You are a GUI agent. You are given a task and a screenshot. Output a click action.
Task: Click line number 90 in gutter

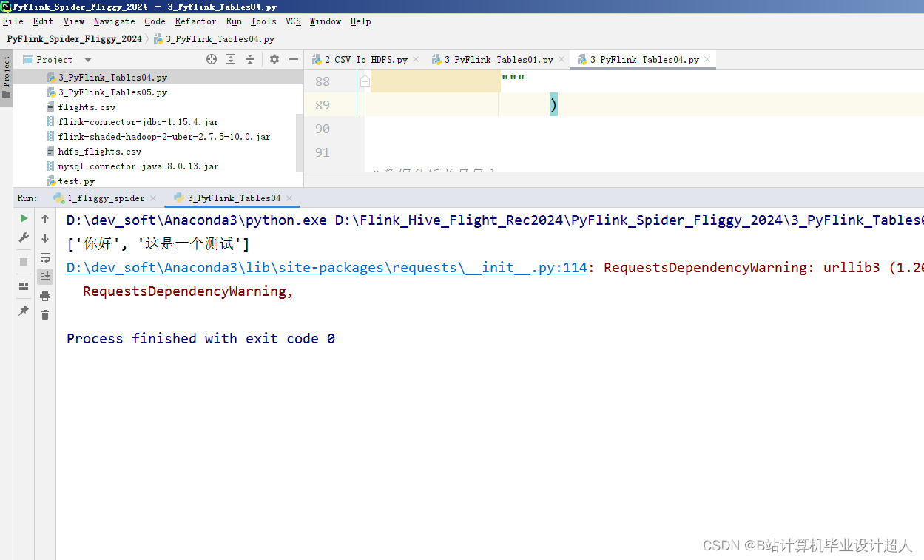[x=323, y=129]
